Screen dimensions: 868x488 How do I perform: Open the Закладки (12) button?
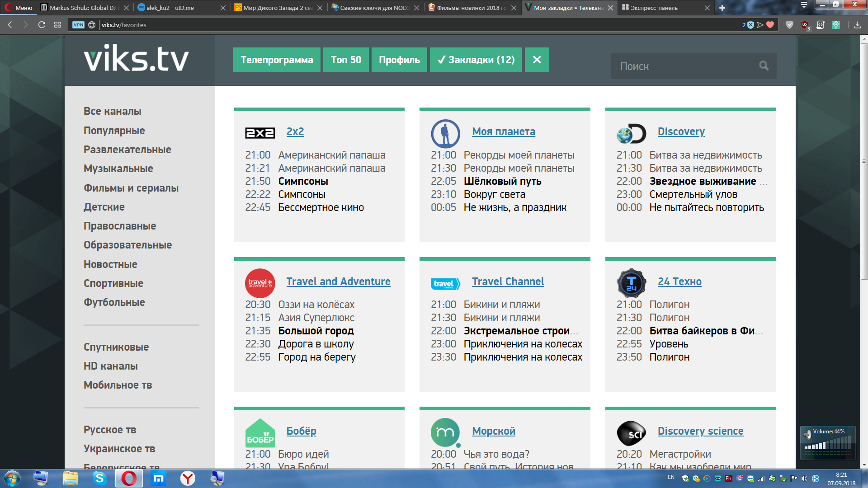(x=476, y=59)
